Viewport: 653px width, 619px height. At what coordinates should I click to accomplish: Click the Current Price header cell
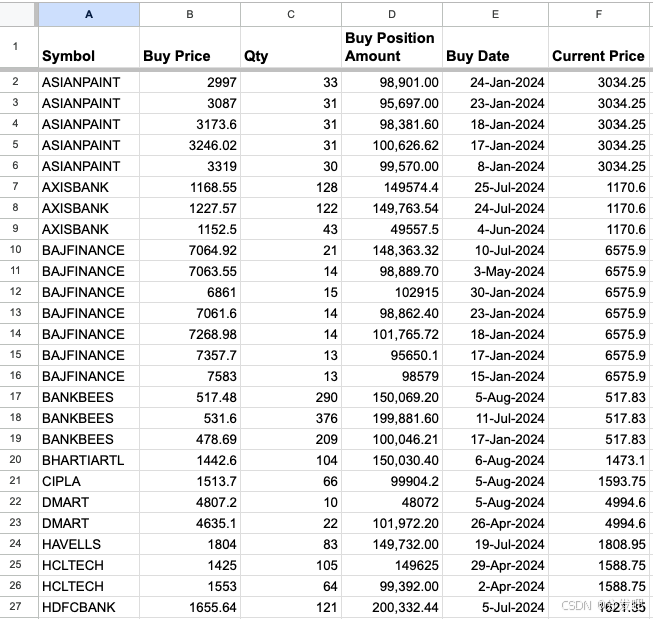pyautogui.click(x=599, y=47)
